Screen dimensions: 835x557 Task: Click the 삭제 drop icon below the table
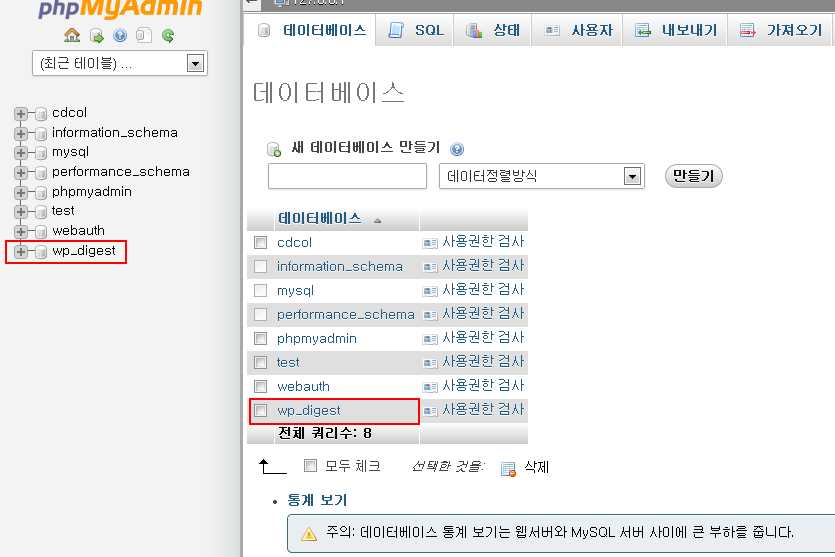[508, 468]
